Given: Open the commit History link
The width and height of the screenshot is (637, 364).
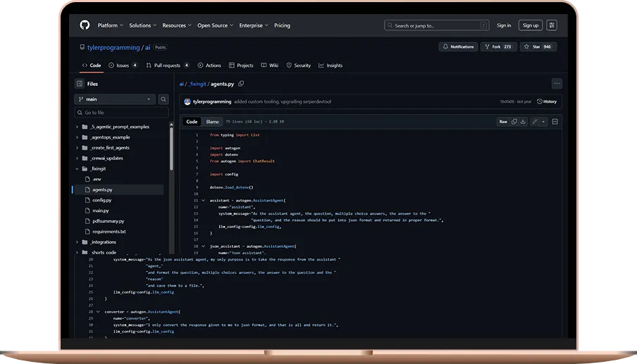Looking at the screenshot, I should coord(547,101).
